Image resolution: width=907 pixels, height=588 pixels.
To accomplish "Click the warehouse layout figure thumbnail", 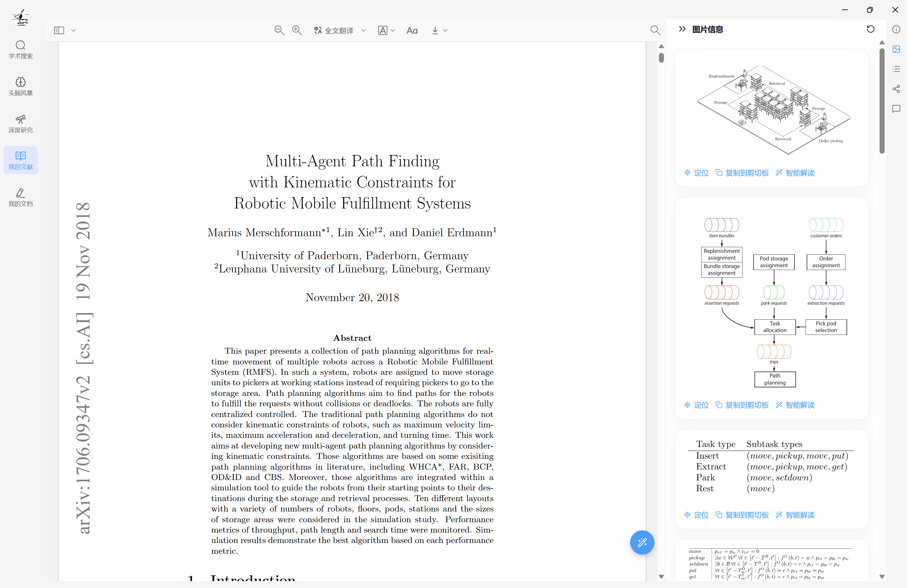I will pos(773,109).
